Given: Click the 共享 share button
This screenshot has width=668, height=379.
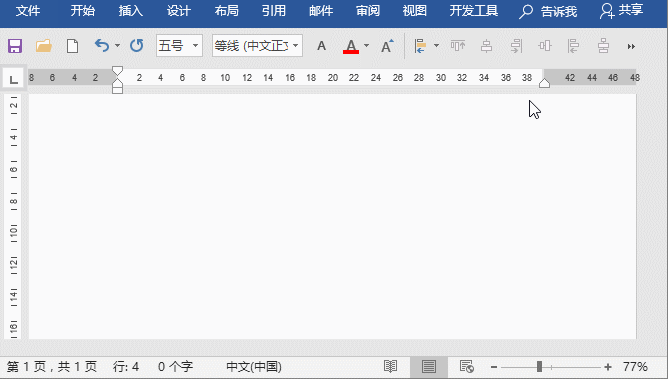Looking at the screenshot, I should [x=622, y=11].
